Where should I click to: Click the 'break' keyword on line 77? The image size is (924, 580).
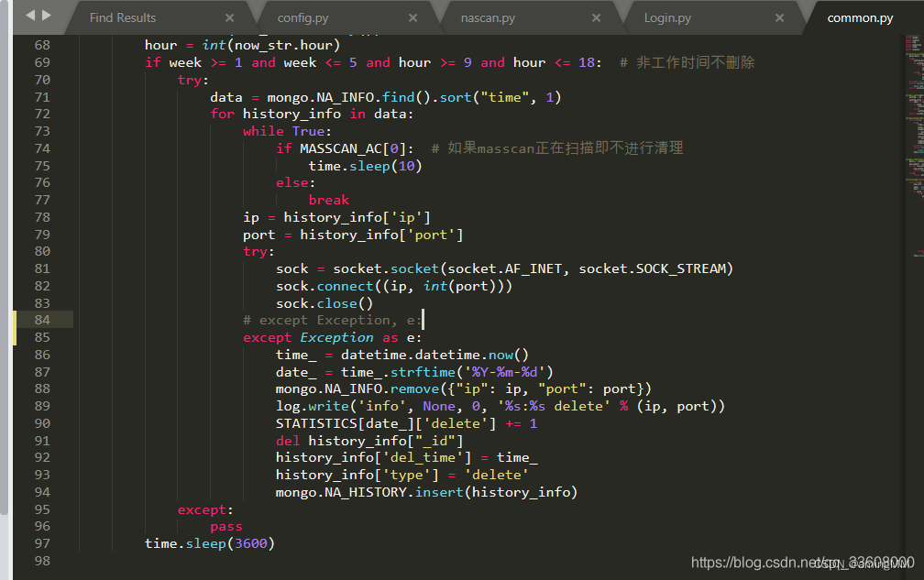(x=329, y=200)
